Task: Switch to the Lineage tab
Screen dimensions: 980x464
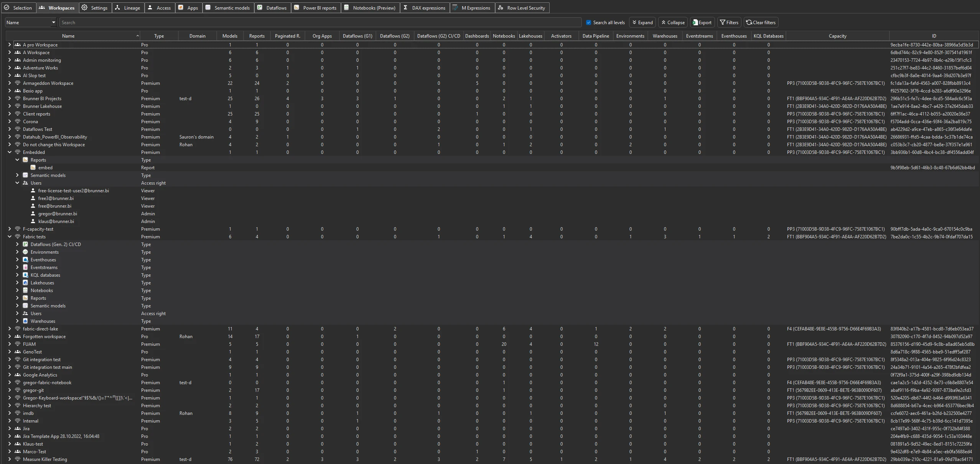Action: coord(128,8)
